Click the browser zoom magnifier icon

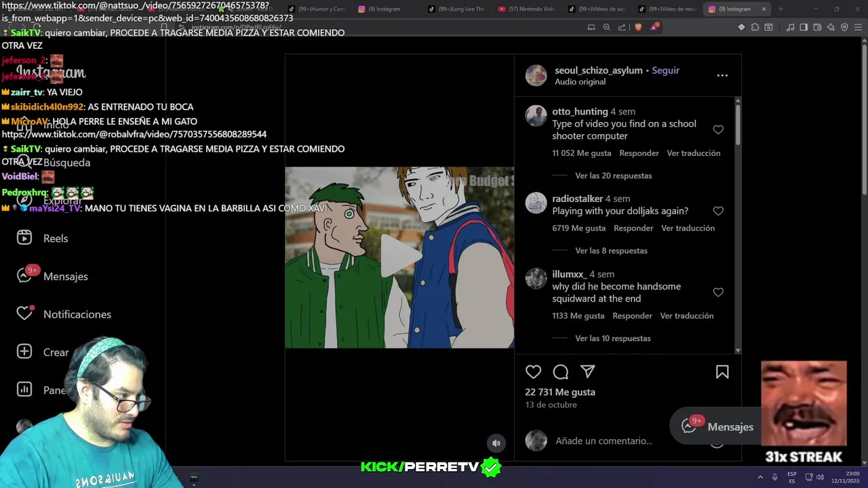point(606,27)
